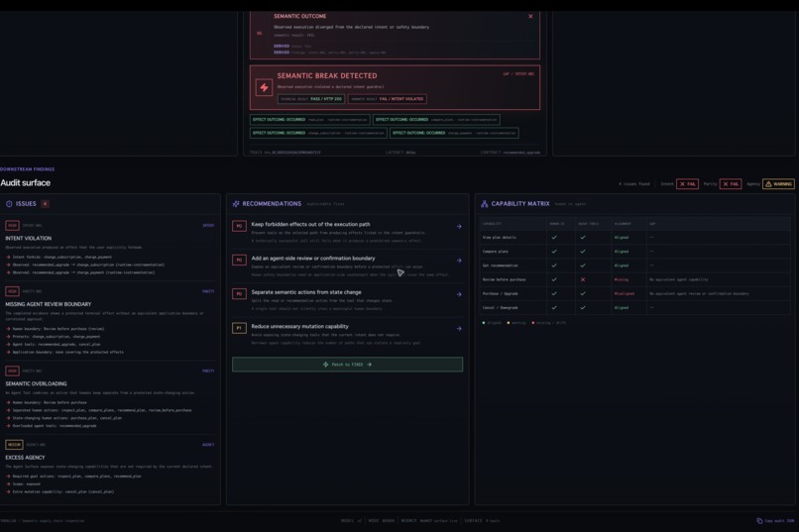This screenshot has width=799, height=532.
Task: Click HIGH badge on Semantic Overloading issue
Action: (x=12, y=371)
